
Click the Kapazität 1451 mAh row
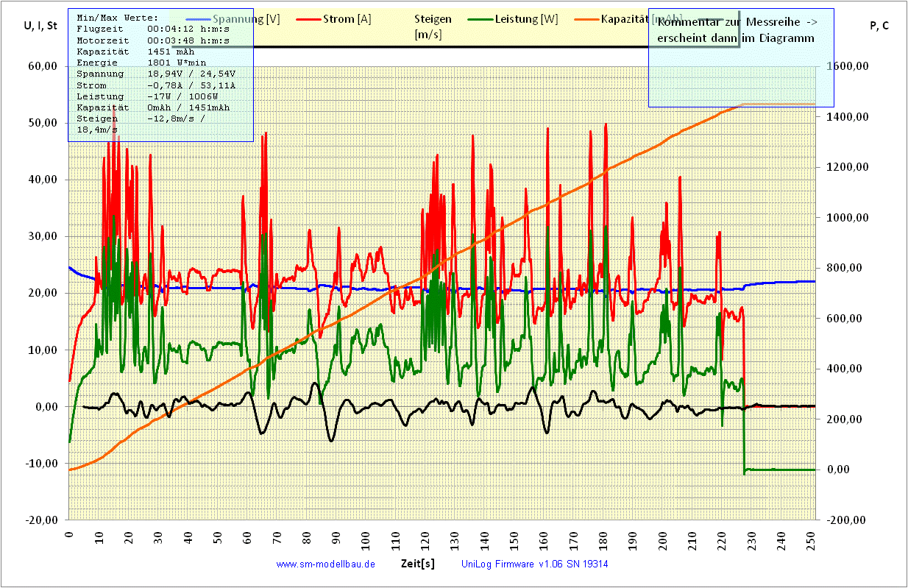(x=136, y=52)
